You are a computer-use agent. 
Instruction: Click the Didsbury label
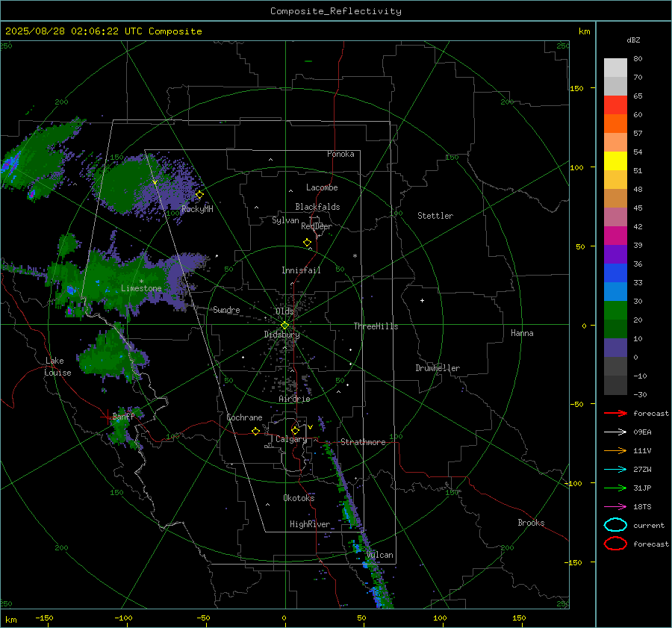click(281, 335)
